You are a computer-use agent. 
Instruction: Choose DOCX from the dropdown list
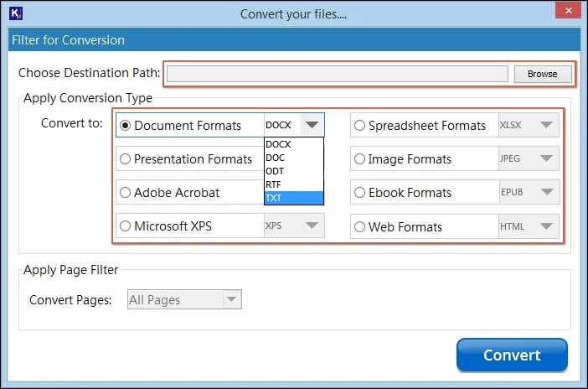pyautogui.click(x=294, y=144)
